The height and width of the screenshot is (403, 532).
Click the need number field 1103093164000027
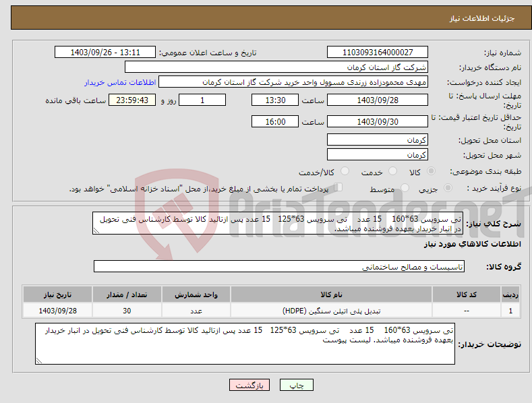378,53
